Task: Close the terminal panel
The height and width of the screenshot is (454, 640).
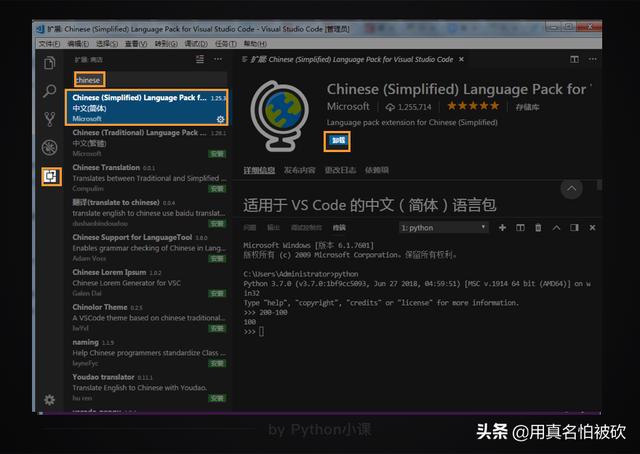Action: 592,228
